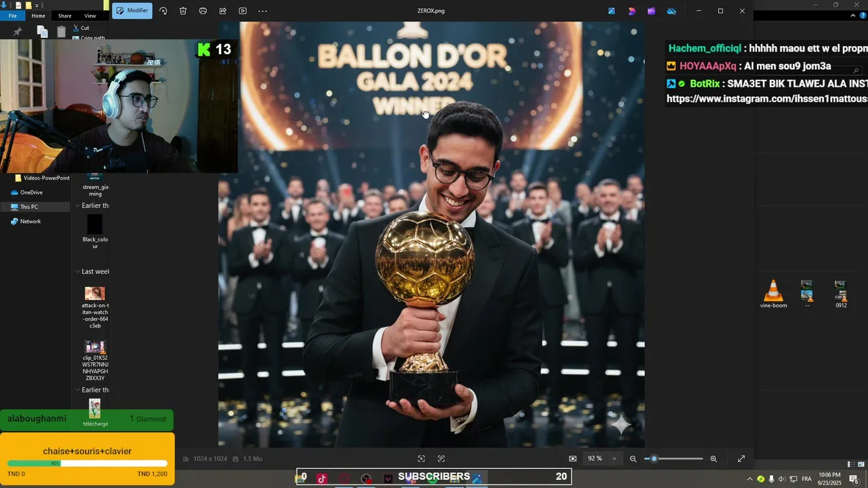The height and width of the screenshot is (488, 868).
Task: Click the TikTok icon in the taskbar
Action: coord(321,479)
